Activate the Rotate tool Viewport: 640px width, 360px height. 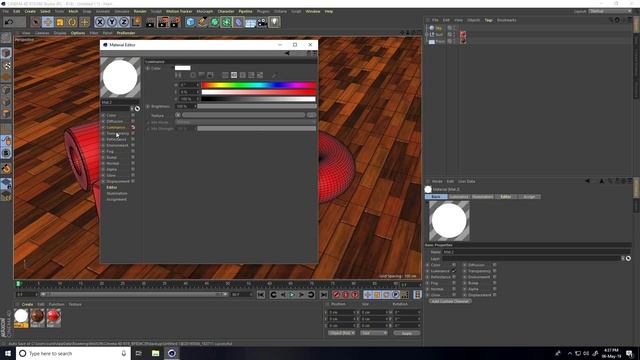[x=72, y=22]
